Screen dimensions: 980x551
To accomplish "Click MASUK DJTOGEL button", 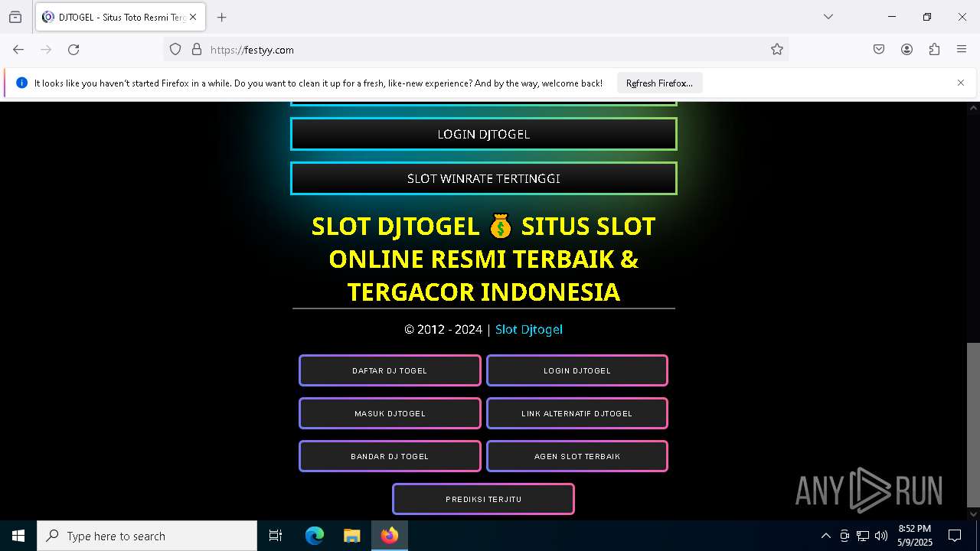I will tap(390, 413).
